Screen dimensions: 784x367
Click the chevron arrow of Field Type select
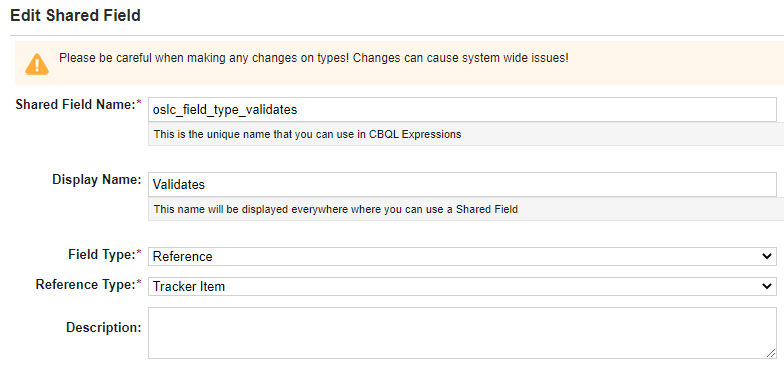coord(766,256)
